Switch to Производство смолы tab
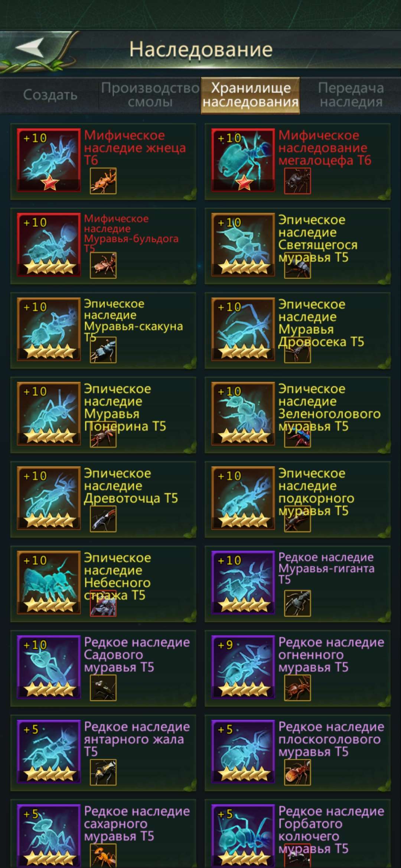This screenshot has width=401, height=868. pyautogui.click(x=150, y=95)
